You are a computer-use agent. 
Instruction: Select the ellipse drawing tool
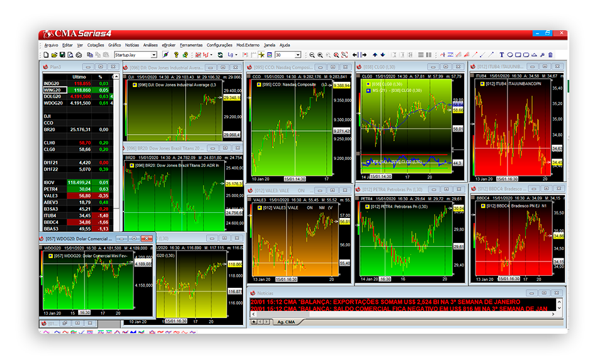click(510, 55)
